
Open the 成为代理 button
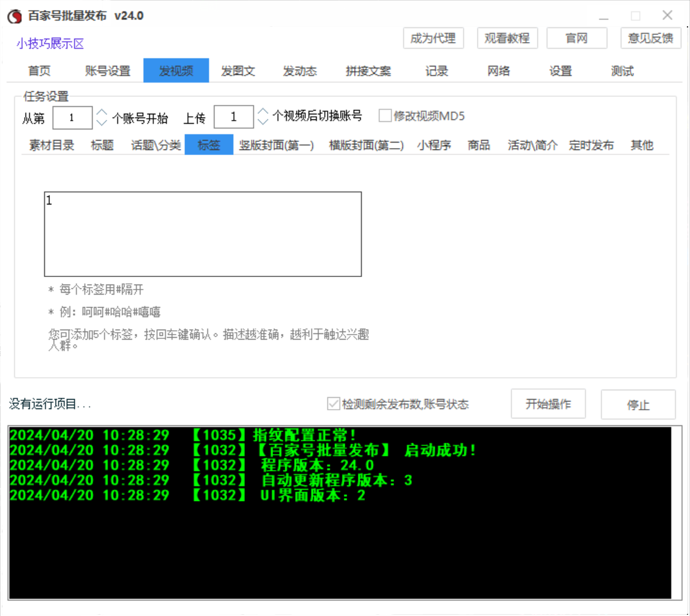[433, 38]
